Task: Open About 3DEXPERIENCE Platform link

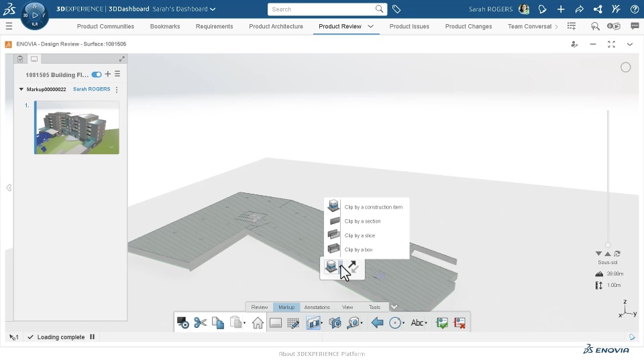Action: tap(321, 354)
